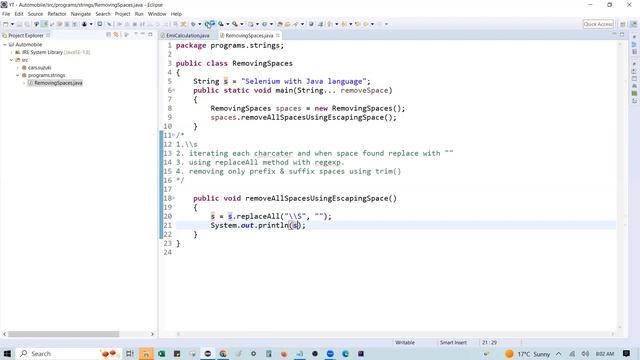Open the Project menu
640x360 pixels.
pos(122,14)
